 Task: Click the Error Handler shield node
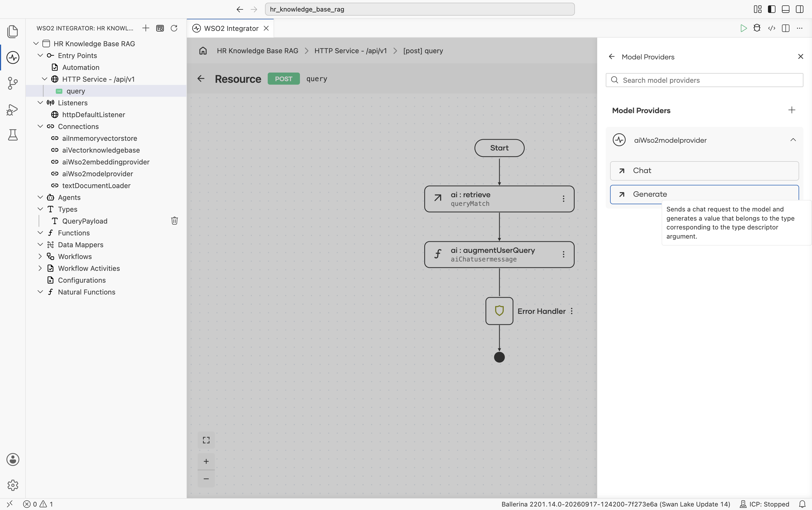[x=499, y=311]
